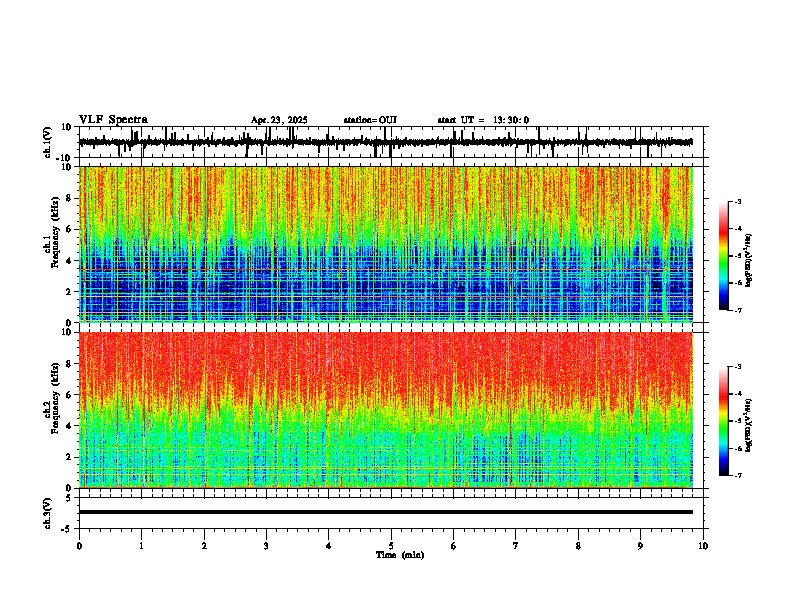Screen dimensions: 792x612
Task: Click the "ch.3(V)" axis label
Action: click(x=48, y=513)
